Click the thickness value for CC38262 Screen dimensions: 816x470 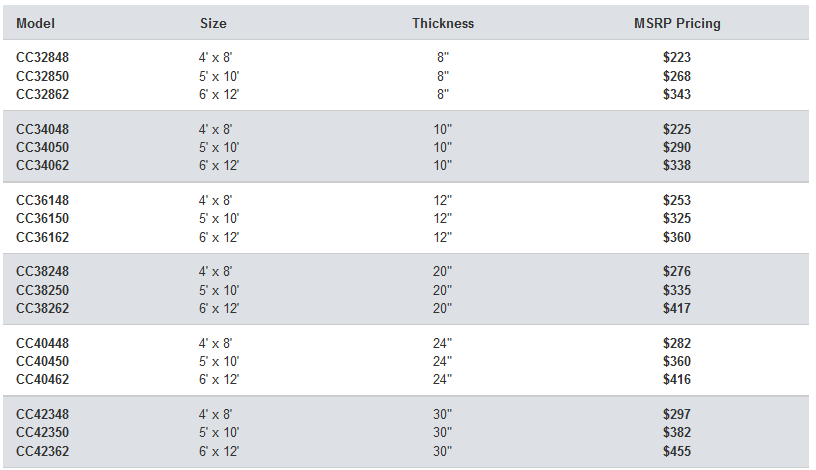pyautogui.click(x=443, y=308)
